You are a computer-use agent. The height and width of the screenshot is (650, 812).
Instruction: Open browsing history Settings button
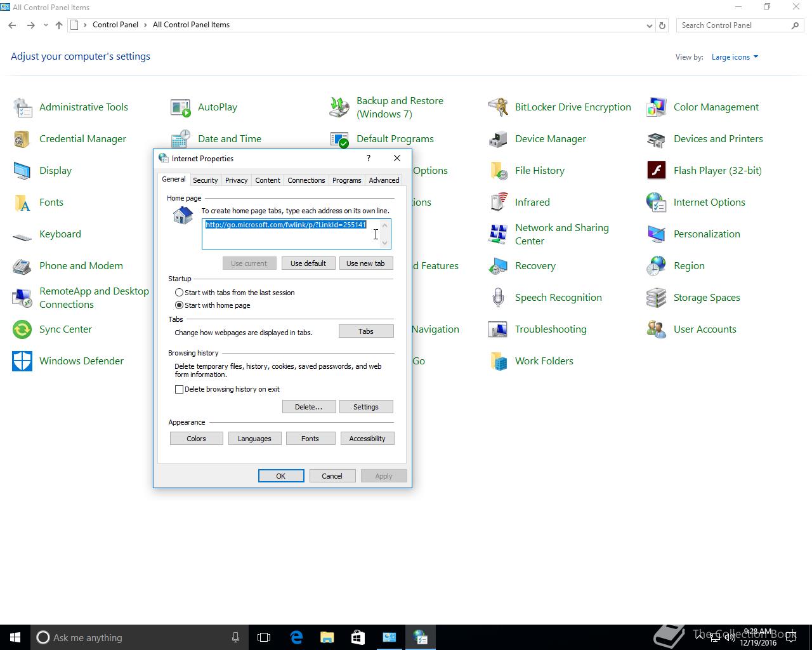coord(366,407)
